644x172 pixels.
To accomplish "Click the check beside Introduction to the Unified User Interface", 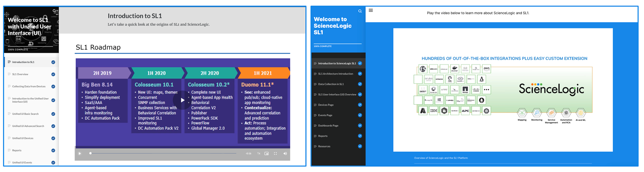I will pos(53,100).
